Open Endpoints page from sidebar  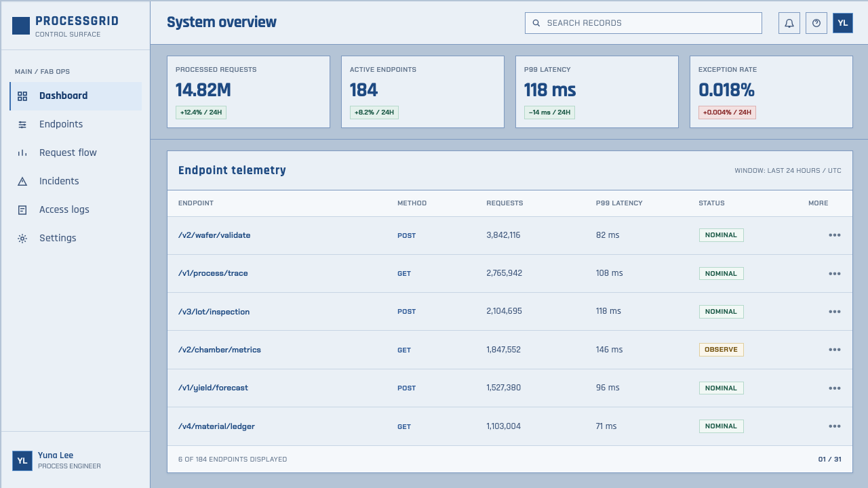pyautogui.click(x=76, y=125)
